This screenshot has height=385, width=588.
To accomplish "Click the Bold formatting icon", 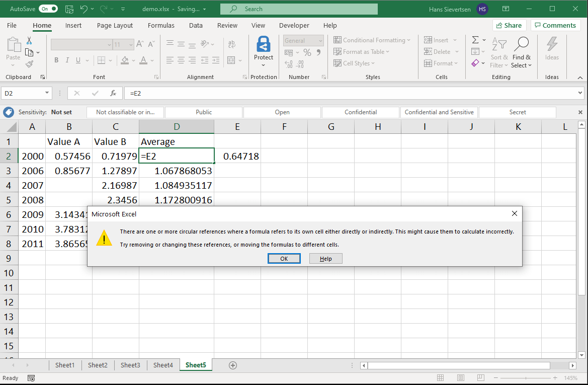I will [56, 60].
